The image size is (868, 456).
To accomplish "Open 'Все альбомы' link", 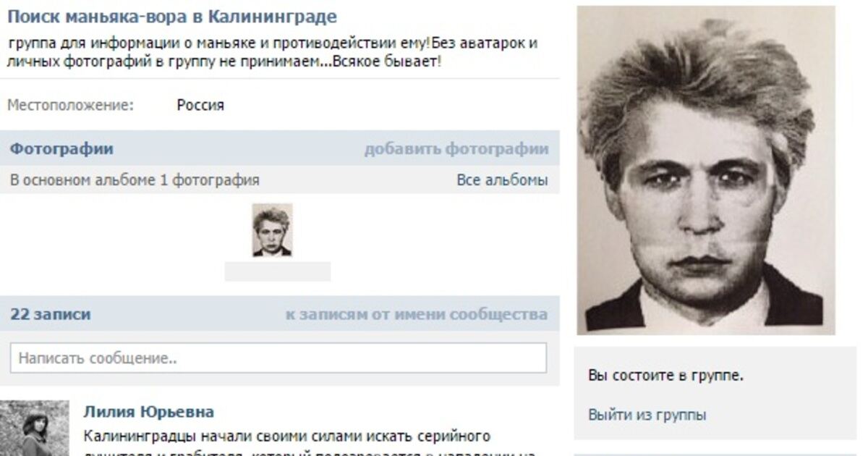I will click(502, 180).
